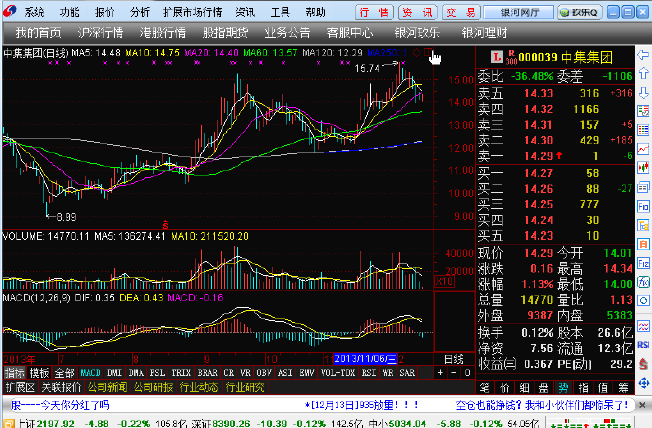Open the 资讯 menu
Viewport: 652px width, 428px height.
[245, 12]
